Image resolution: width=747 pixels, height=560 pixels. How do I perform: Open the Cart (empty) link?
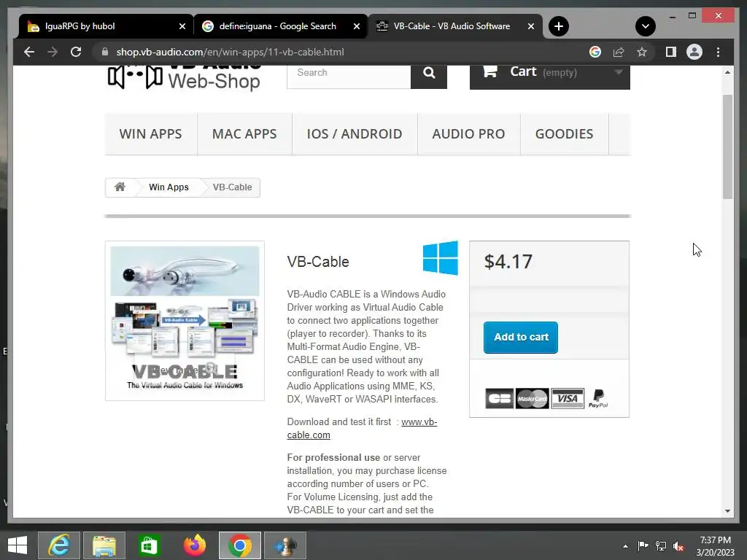[x=550, y=76]
